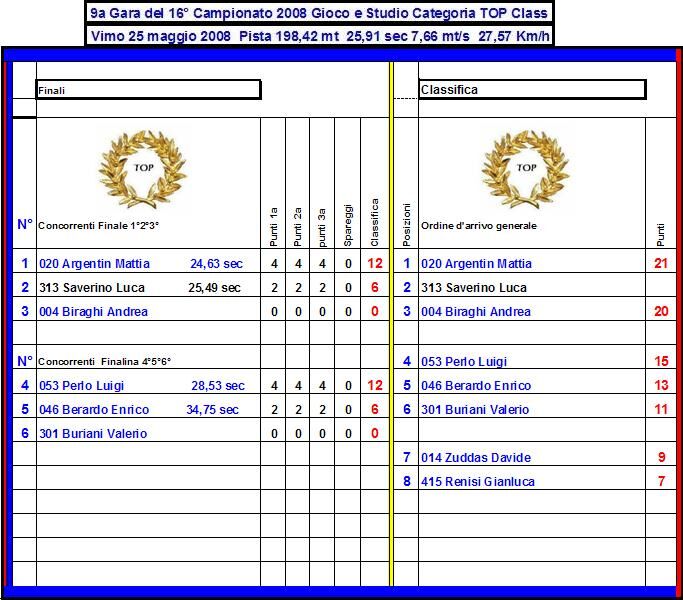Click the 'Ordine d'arrivo generale' header
The height and width of the screenshot is (600, 683).
[478, 226]
